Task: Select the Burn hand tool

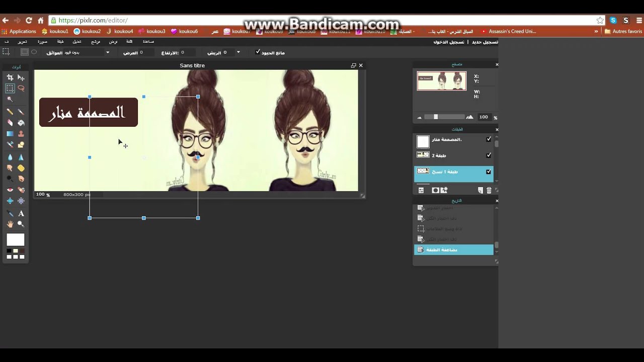Action: pyautogui.click(x=21, y=178)
